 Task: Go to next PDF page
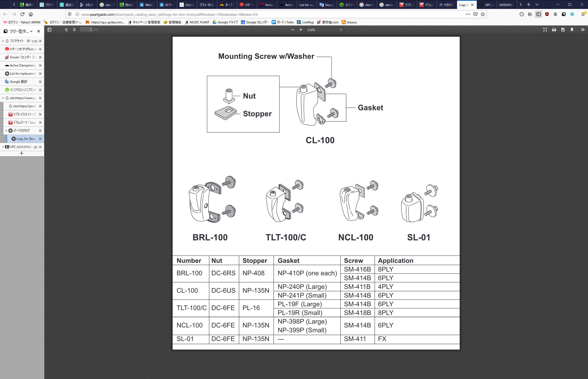(74, 30)
